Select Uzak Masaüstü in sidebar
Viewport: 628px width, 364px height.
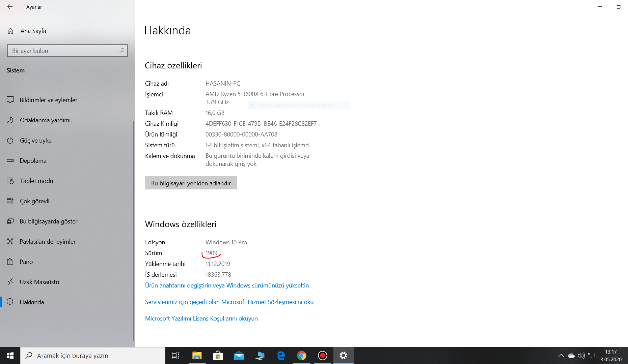[67, 282]
